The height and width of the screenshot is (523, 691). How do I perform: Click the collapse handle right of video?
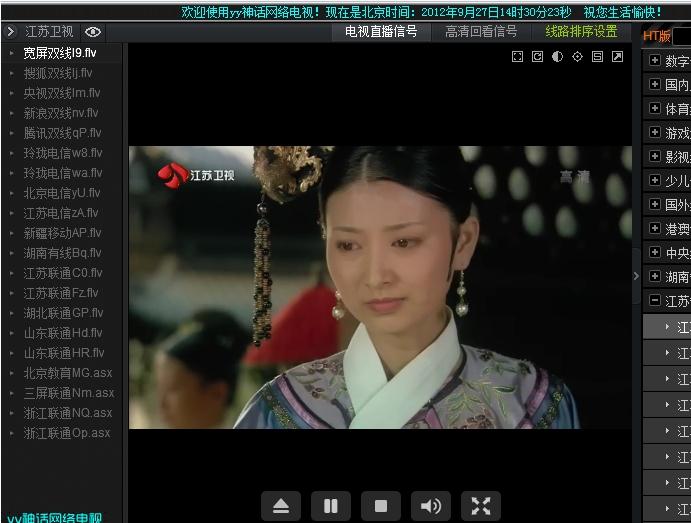636,276
